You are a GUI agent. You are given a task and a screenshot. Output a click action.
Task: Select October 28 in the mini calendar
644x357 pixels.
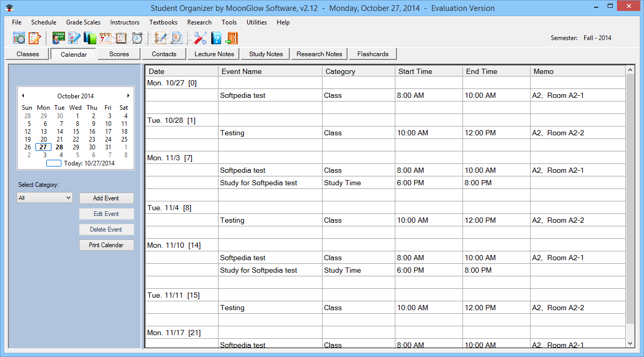(60, 147)
